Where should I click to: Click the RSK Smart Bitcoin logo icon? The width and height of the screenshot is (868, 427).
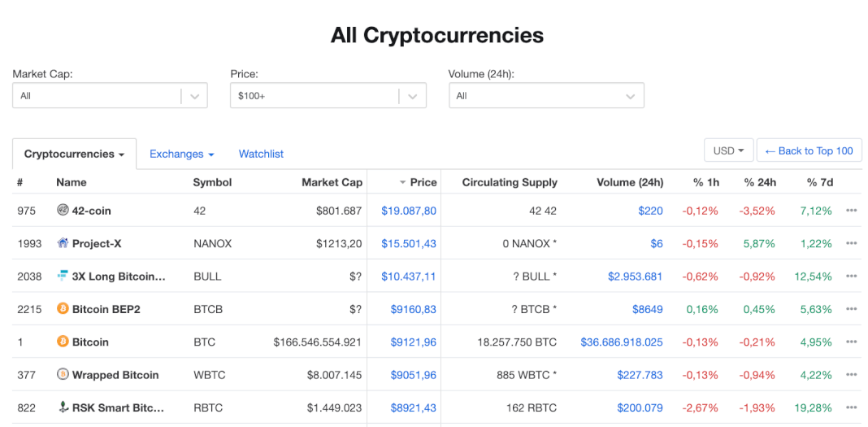pos(63,407)
